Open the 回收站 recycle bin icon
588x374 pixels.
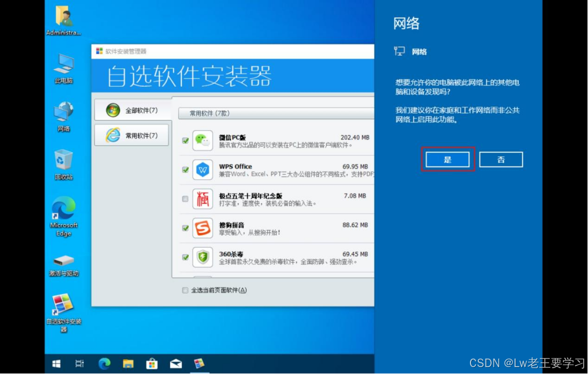[63, 165]
